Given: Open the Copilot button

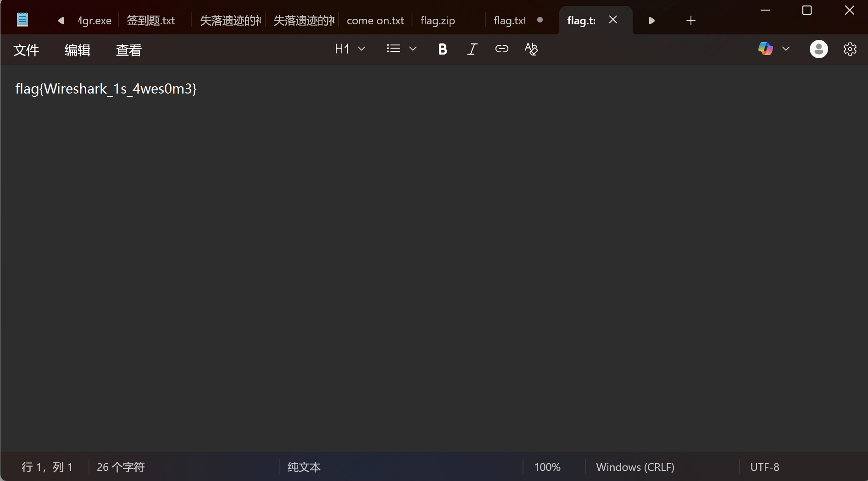Looking at the screenshot, I should tap(765, 49).
